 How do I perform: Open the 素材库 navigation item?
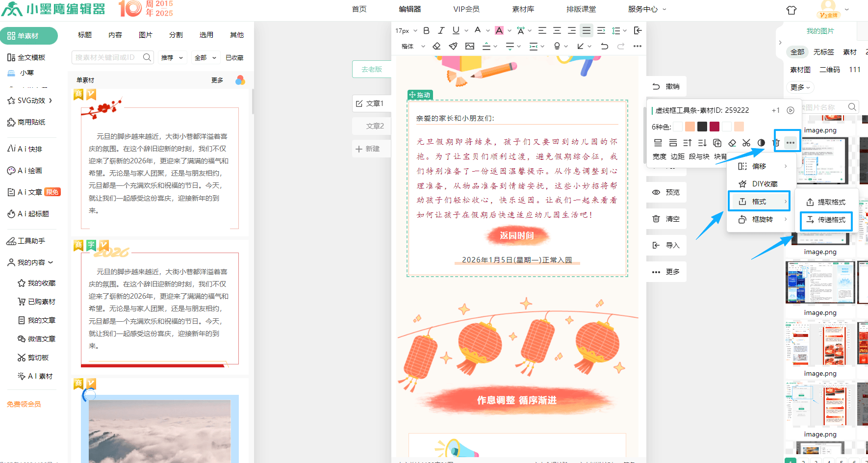pos(523,9)
